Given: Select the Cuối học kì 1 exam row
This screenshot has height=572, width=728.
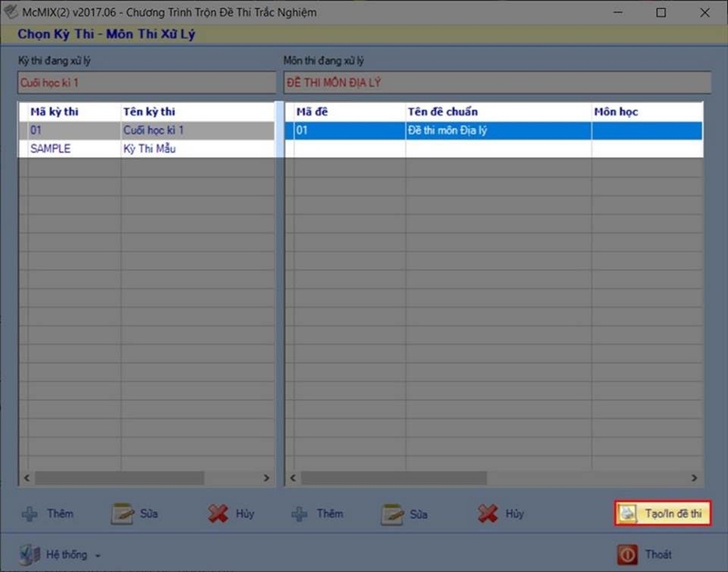Looking at the screenshot, I should pos(147,130).
